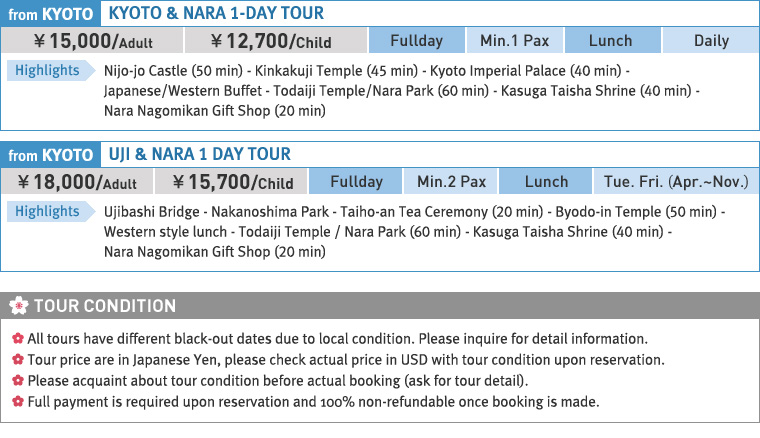
Task: Click the Fullday tag on Kyoto & Nara tour
Action: 416,41
